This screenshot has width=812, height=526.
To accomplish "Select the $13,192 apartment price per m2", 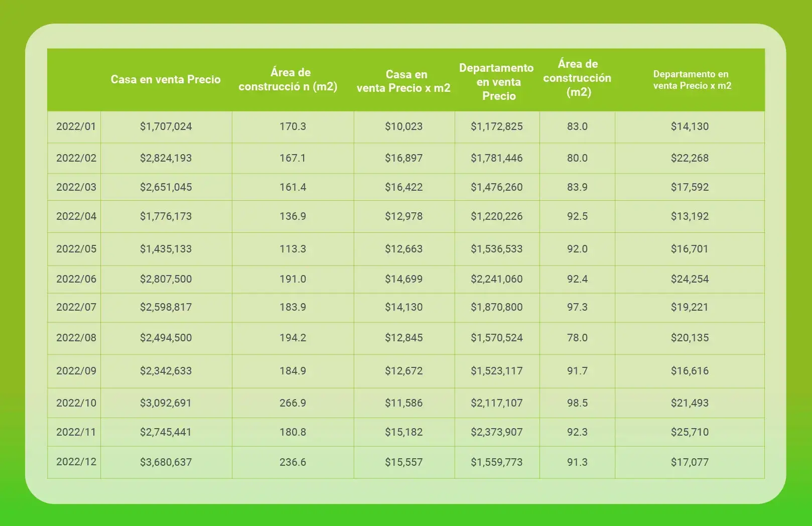I will [x=690, y=216].
